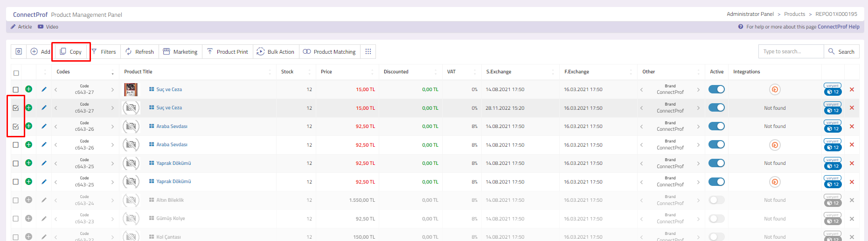The width and height of the screenshot is (868, 241).
Task: Toggle the select-all header checkbox
Action: (16, 73)
